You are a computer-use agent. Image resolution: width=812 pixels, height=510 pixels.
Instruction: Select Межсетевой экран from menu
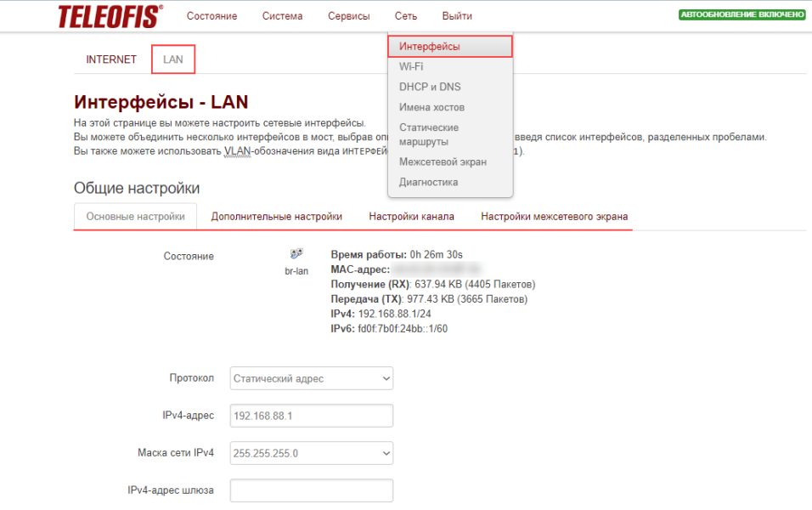click(443, 161)
